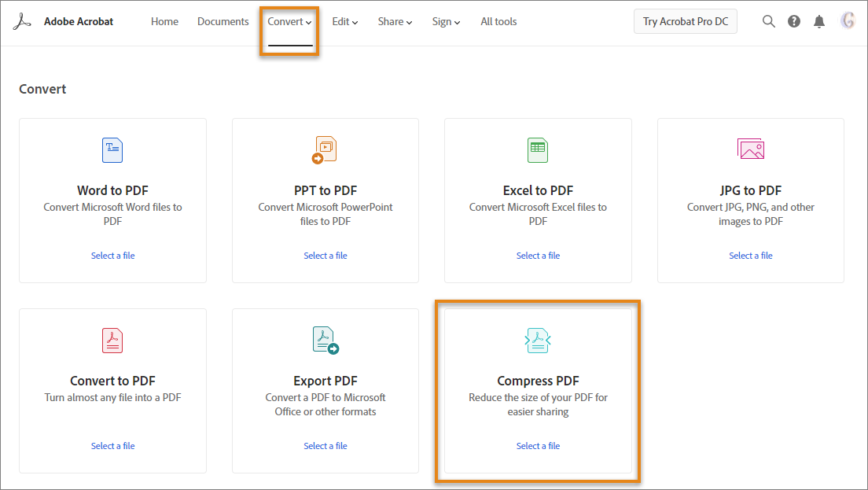Navigate to All tools
The image size is (868, 490).
click(498, 21)
